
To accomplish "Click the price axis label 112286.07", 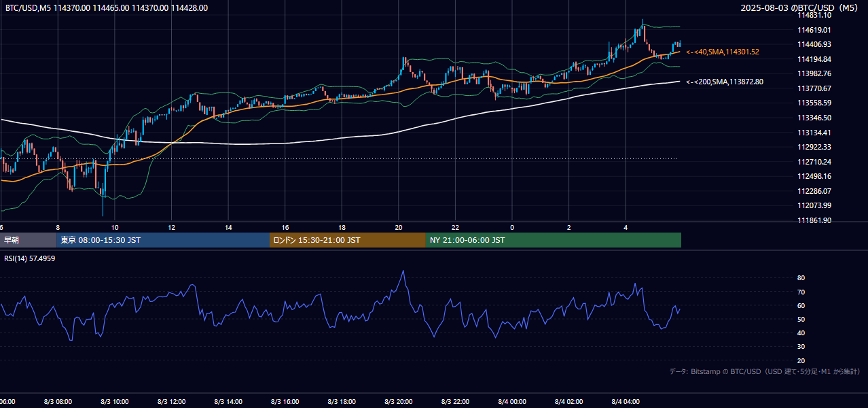I will tap(815, 191).
